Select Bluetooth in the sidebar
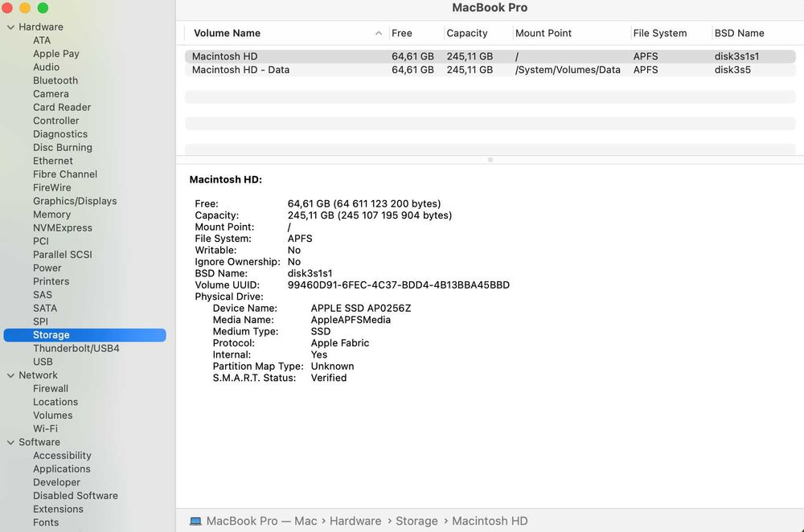This screenshot has height=532, width=804. tap(55, 80)
